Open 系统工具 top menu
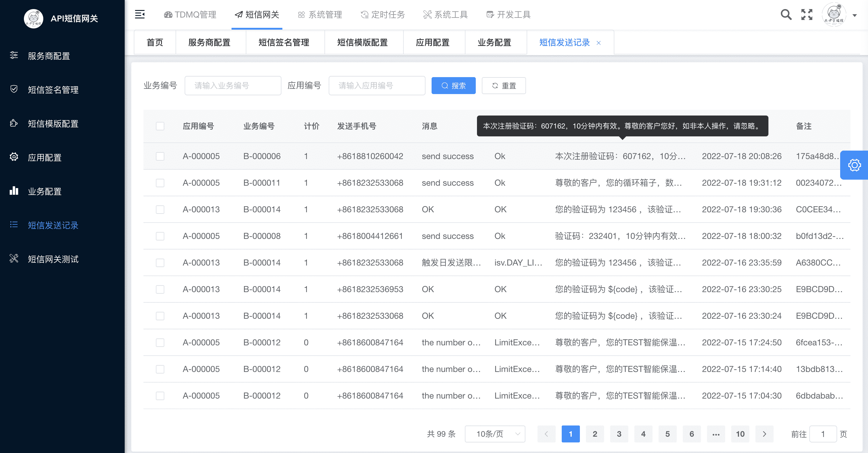The image size is (868, 453). click(446, 15)
